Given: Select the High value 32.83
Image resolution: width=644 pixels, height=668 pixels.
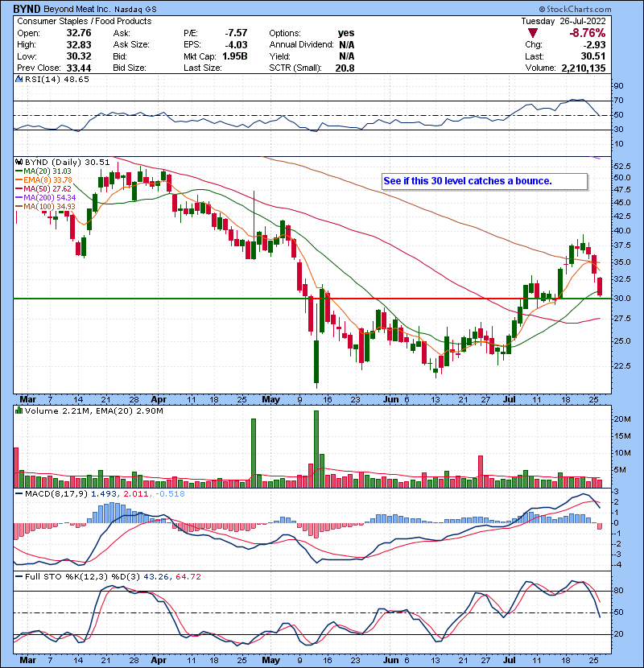Looking at the screenshot, I should [x=79, y=45].
